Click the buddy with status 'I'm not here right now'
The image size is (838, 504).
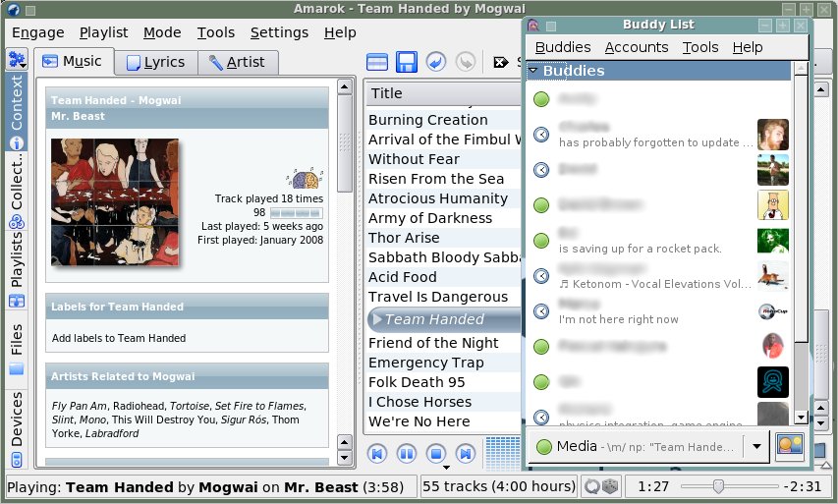(x=659, y=311)
